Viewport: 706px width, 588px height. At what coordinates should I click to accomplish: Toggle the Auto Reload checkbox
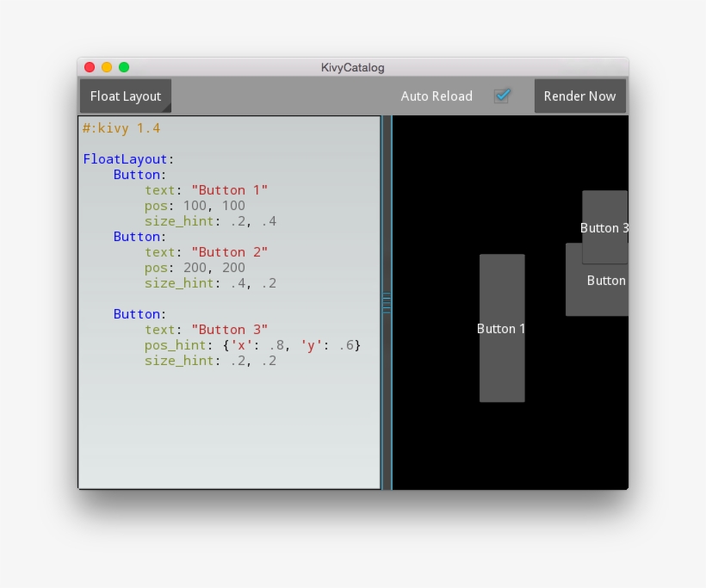click(x=503, y=96)
